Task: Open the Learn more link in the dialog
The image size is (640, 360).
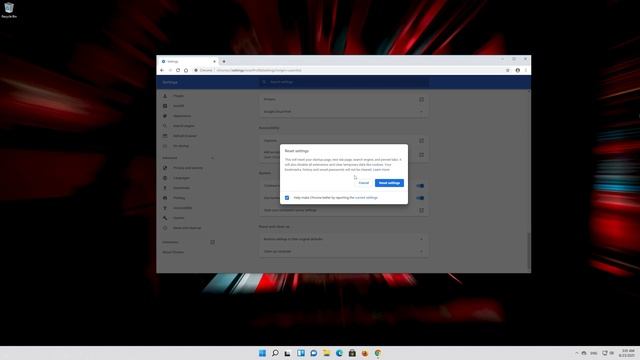Action: (x=382, y=169)
